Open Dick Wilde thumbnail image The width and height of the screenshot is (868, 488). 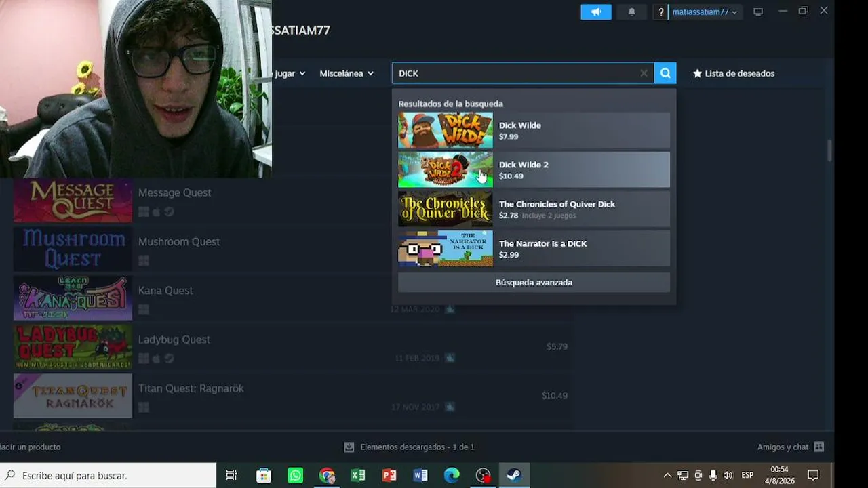point(446,131)
